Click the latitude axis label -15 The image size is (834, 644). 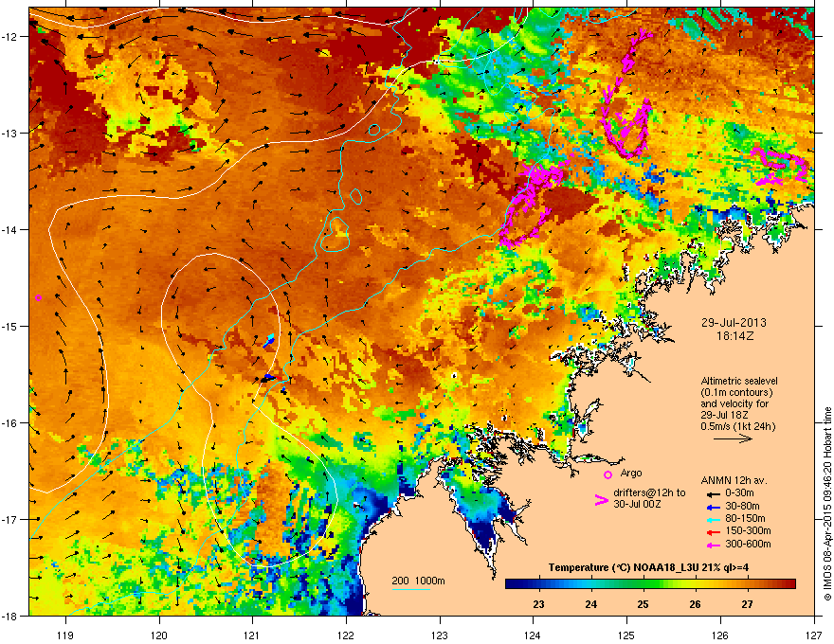click(x=9, y=326)
